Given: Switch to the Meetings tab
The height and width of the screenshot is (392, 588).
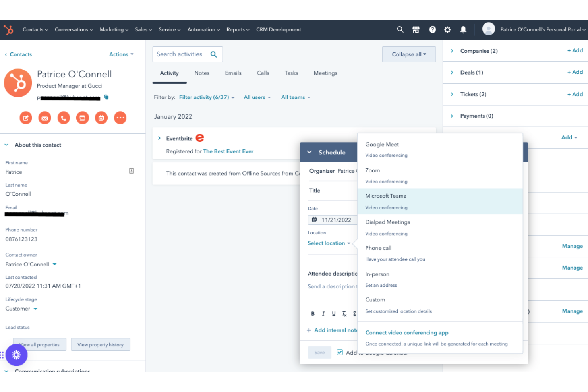Looking at the screenshot, I should pyautogui.click(x=325, y=73).
